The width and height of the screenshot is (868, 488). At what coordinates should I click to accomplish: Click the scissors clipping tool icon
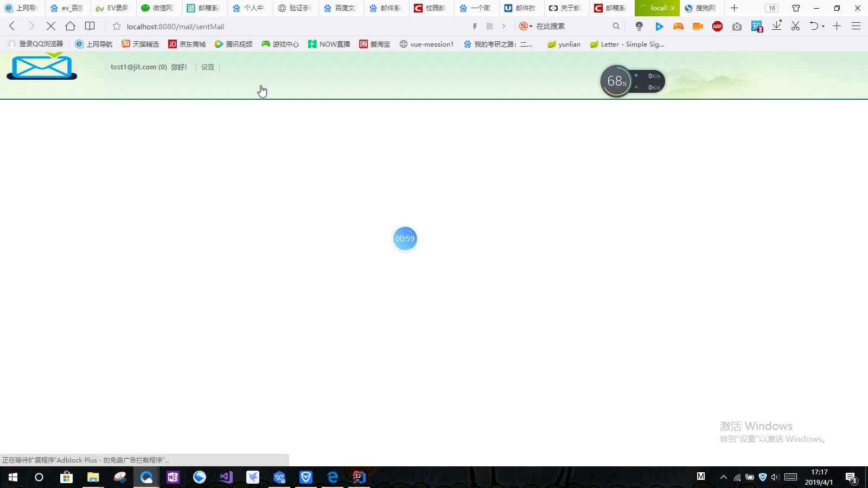[x=795, y=26]
